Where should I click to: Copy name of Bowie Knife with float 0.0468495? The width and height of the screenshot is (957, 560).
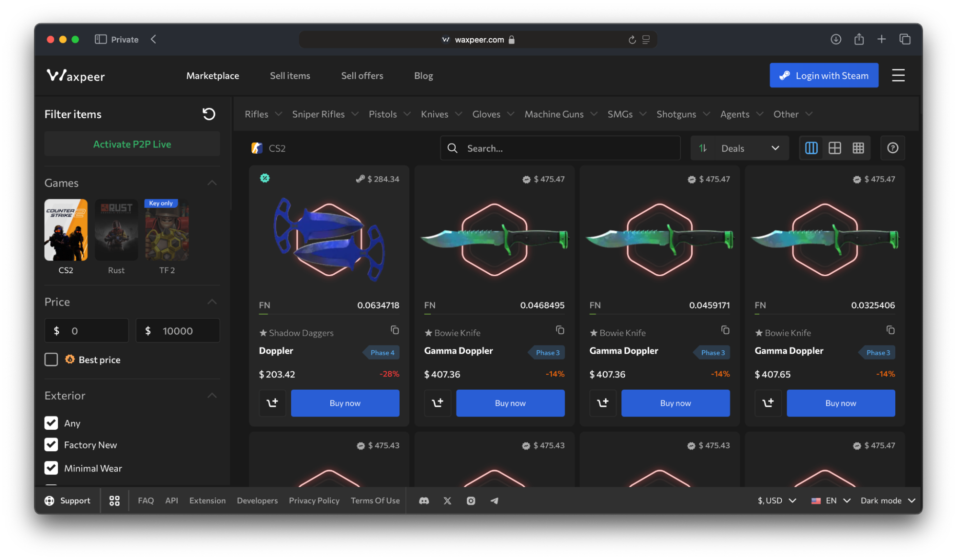click(560, 330)
